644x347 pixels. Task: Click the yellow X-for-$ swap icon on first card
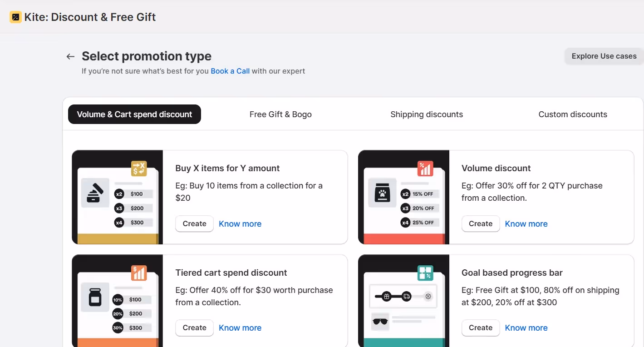click(139, 169)
